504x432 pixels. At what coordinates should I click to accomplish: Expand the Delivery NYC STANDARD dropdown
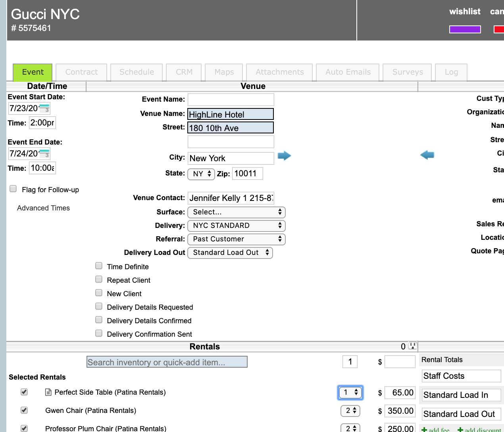[x=236, y=226]
